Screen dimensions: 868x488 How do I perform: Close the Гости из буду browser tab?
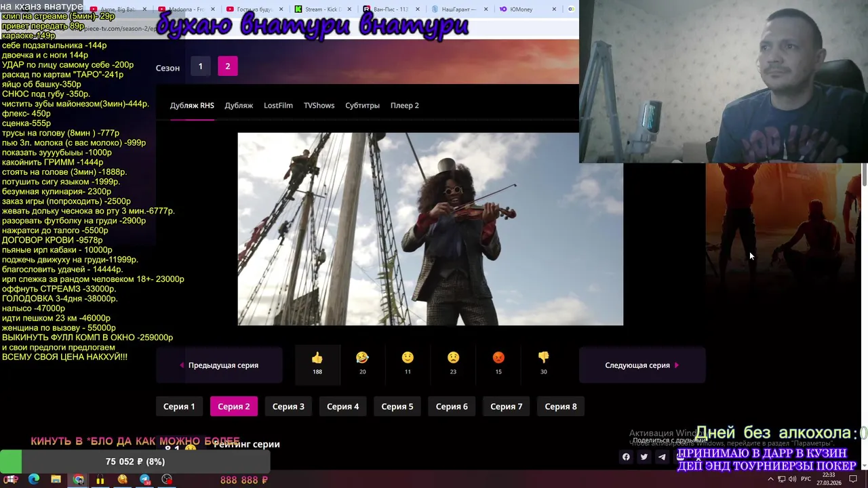281,9
